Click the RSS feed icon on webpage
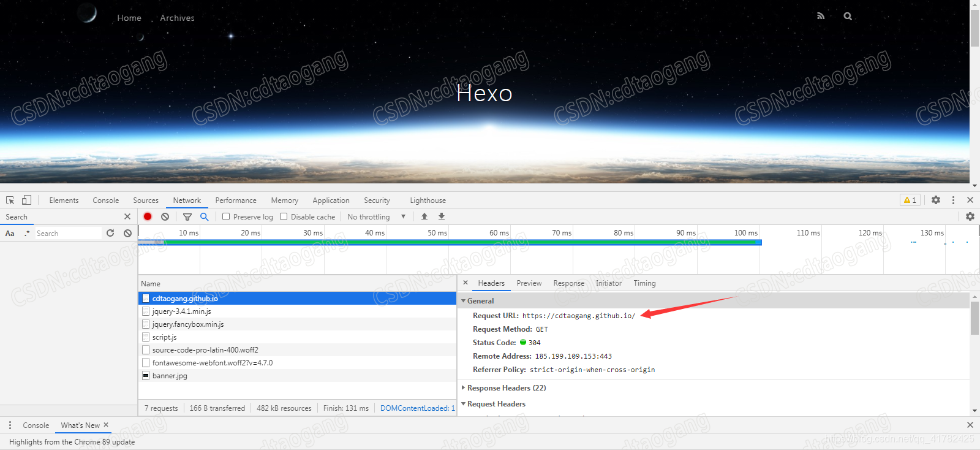This screenshot has width=980, height=450. (821, 16)
